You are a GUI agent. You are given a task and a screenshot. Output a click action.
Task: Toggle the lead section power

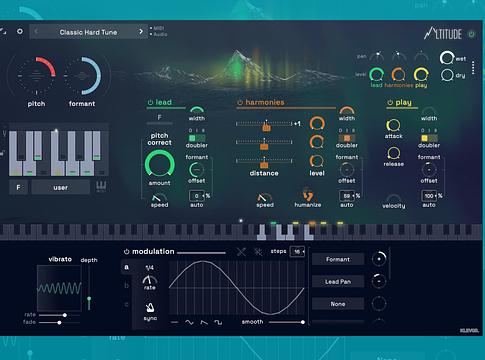(x=150, y=102)
